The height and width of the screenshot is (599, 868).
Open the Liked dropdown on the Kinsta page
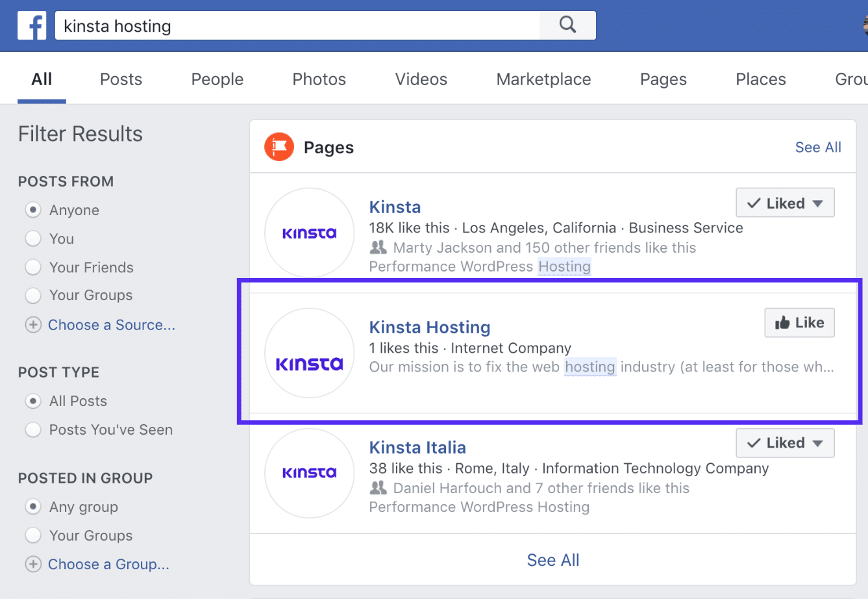(785, 203)
